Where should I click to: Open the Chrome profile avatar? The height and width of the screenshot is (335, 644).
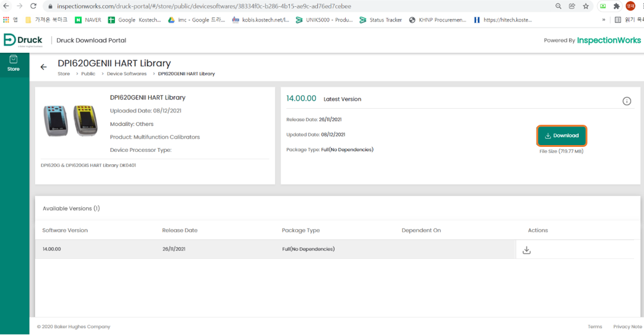[x=630, y=6]
